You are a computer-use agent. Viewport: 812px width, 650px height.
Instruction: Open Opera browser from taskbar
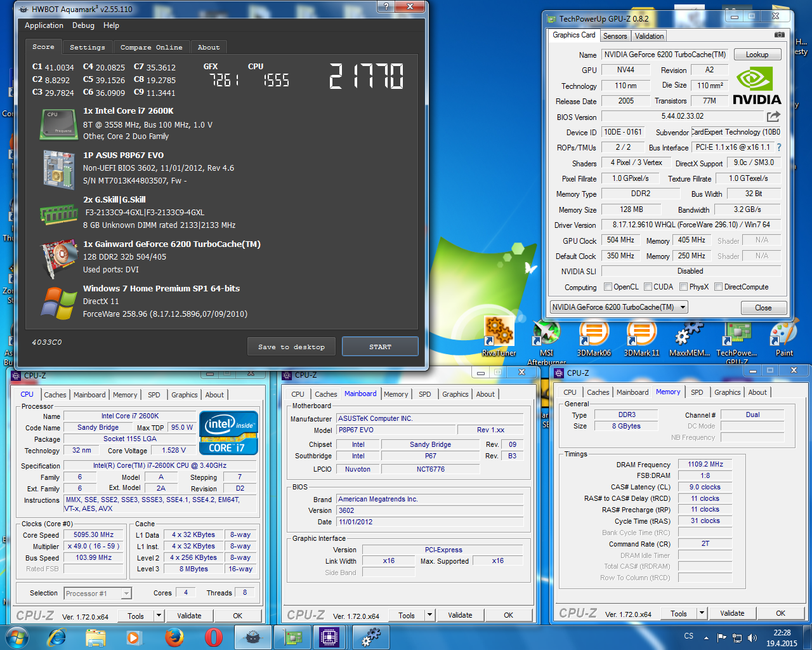(x=214, y=637)
